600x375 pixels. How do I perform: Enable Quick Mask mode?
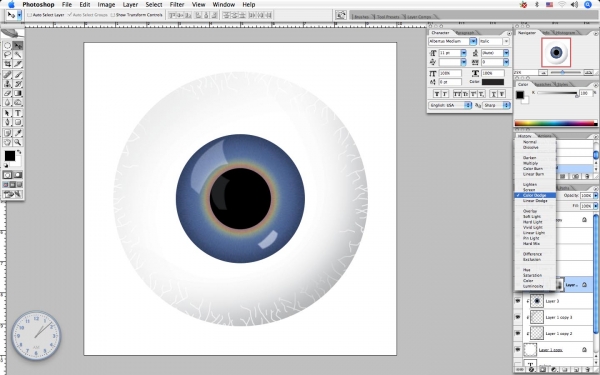18,175
